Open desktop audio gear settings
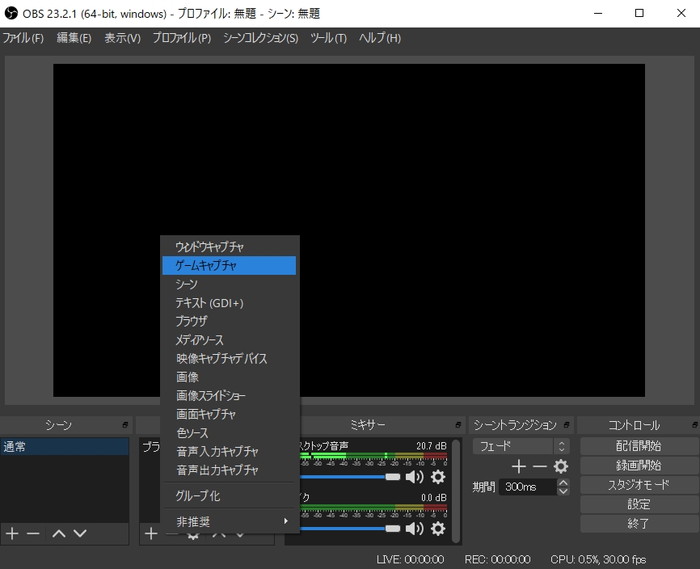 pos(438,477)
